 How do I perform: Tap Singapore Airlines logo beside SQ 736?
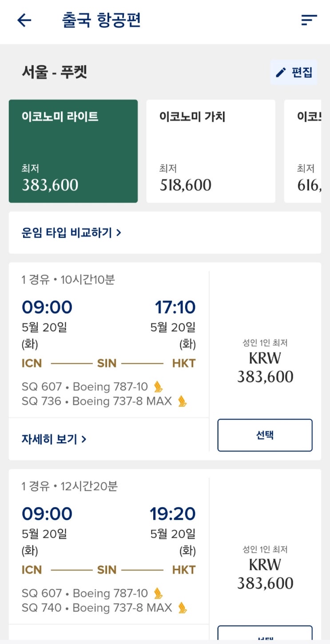(x=182, y=402)
